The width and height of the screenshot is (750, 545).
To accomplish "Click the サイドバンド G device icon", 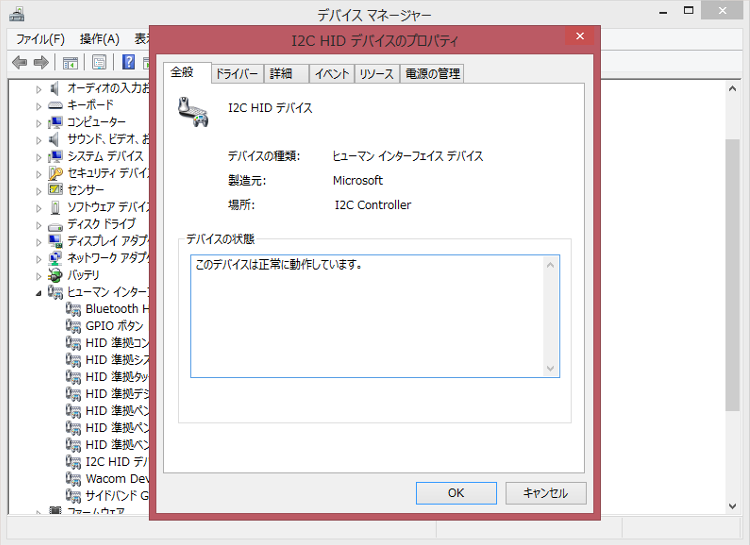I will (73, 496).
